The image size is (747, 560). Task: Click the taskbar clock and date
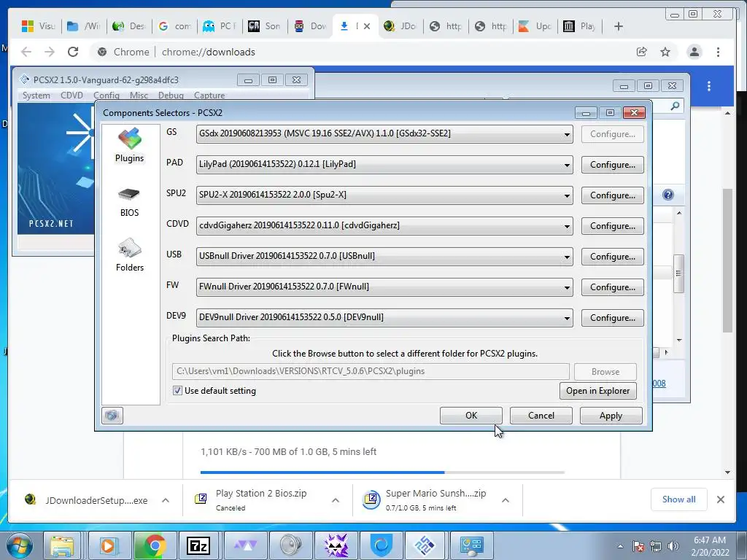[x=709, y=546]
